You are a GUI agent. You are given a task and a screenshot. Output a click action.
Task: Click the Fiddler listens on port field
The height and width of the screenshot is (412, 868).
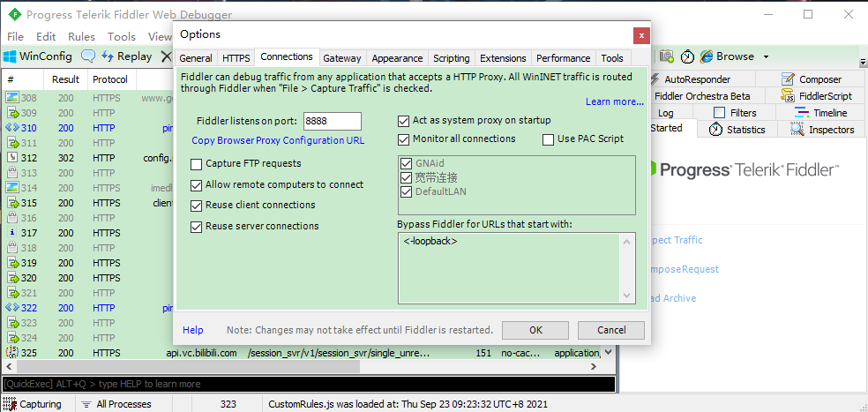[x=333, y=121]
